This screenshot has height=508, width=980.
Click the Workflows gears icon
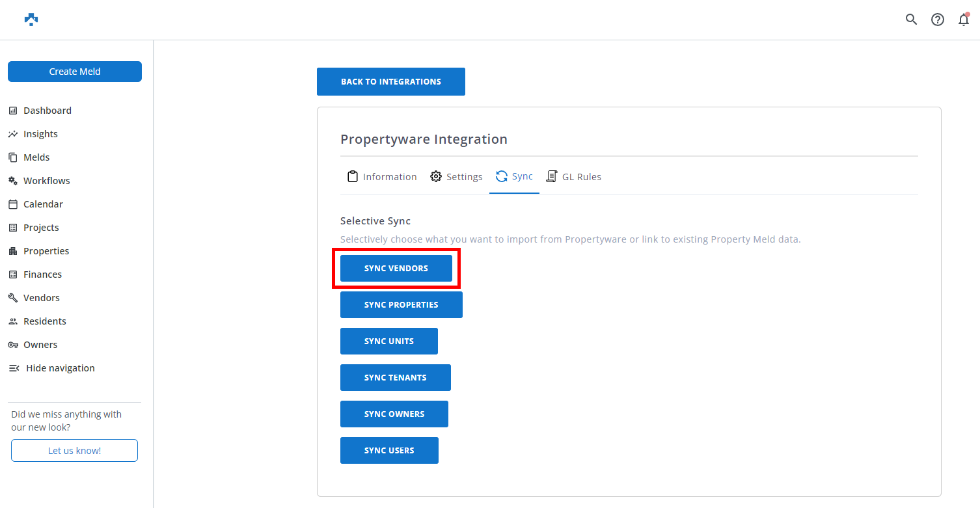(x=13, y=181)
